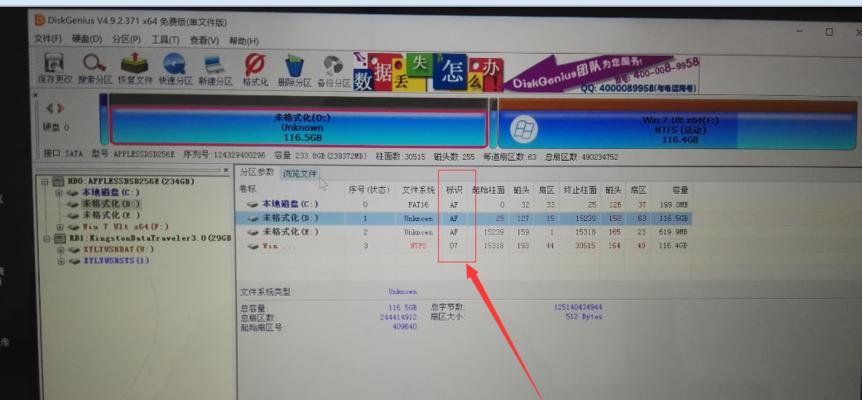
Task: Expand 本地磁盘(C:) in the tree
Action: (58, 193)
